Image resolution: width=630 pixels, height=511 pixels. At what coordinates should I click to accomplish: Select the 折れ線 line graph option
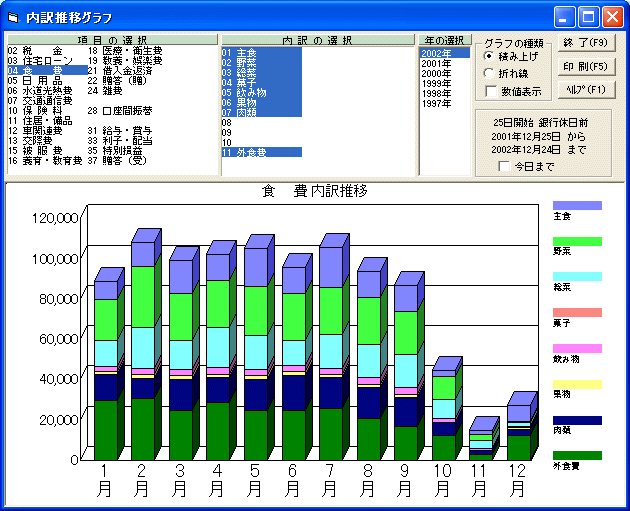point(488,73)
